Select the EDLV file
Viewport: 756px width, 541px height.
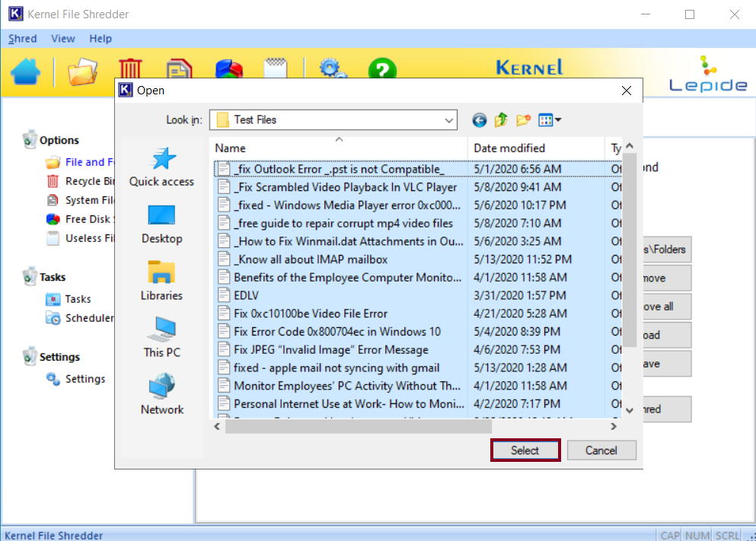[247, 295]
